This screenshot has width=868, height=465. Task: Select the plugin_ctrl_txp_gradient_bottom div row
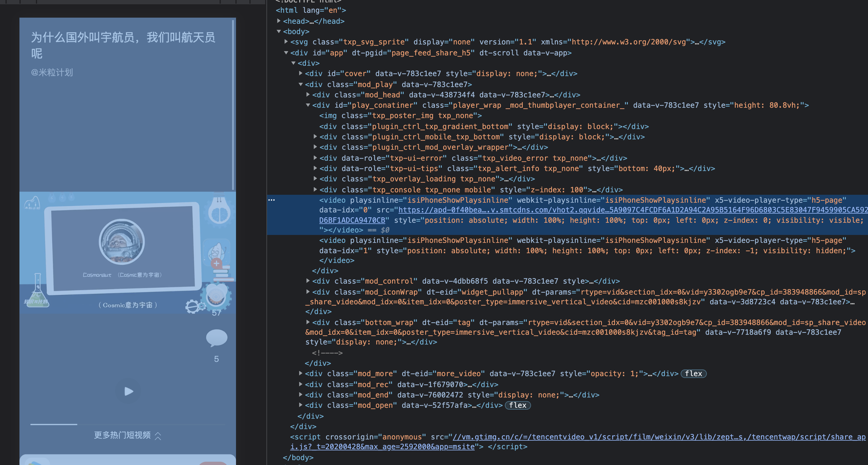coord(484,127)
